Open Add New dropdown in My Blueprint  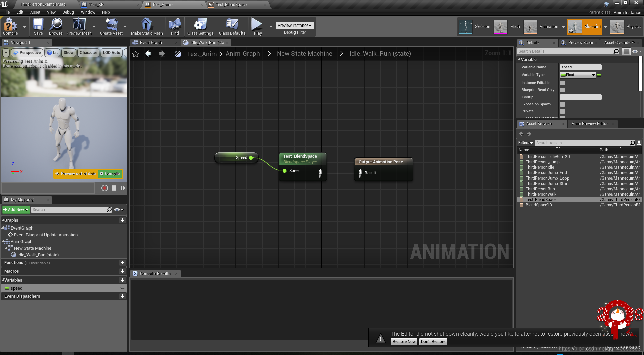[16, 210]
